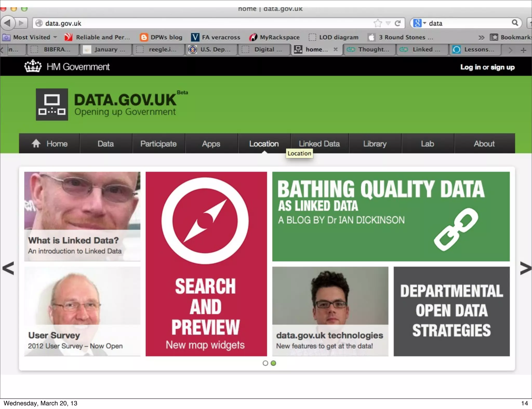Click Log in or sign up link
This screenshot has height=409, width=532.
coord(487,67)
